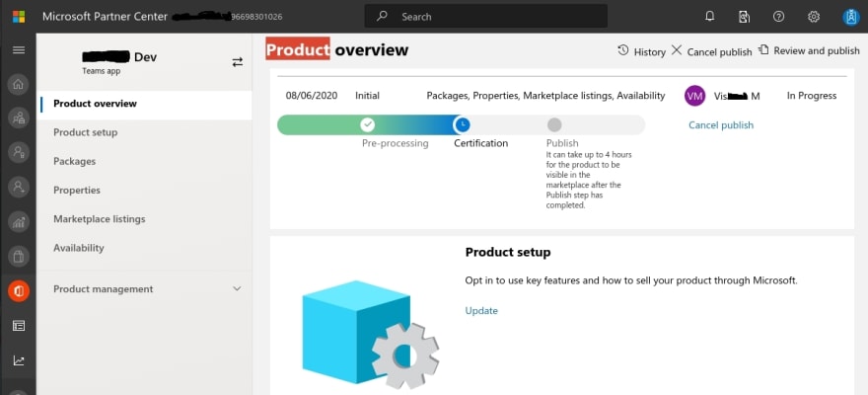Click the product setup cube and gear image

coord(370,334)
